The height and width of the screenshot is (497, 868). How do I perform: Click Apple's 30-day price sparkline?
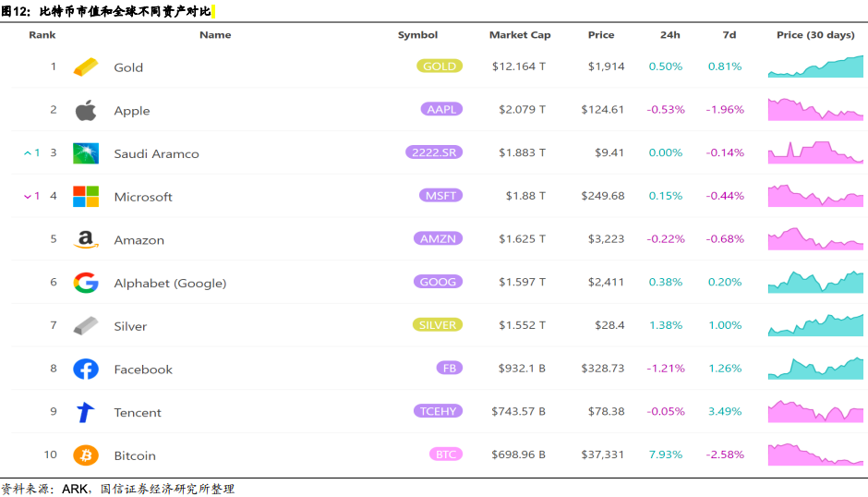(815, 109)
